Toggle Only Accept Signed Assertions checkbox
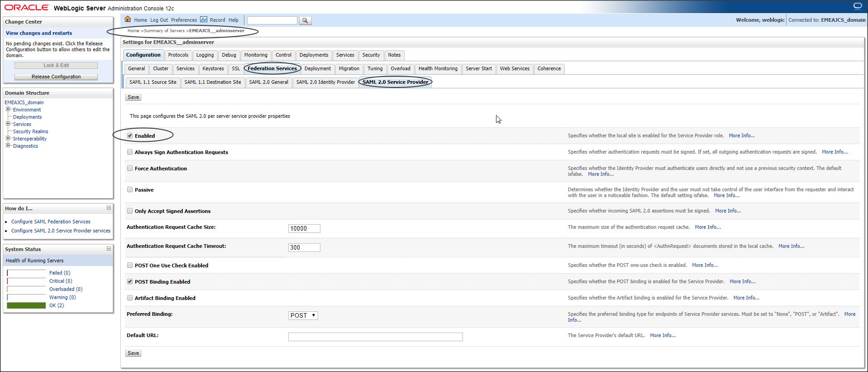Screen dimensions: 868x372 pos(130,211)
